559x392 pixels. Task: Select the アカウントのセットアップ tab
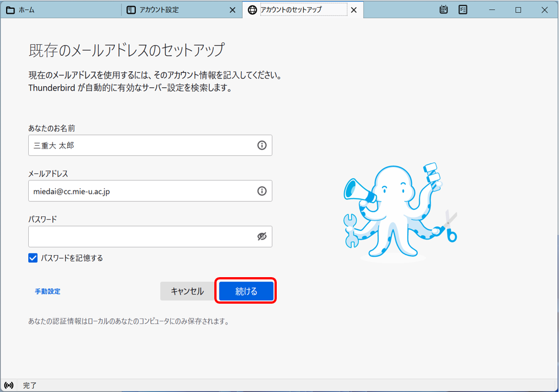(303, 10)
